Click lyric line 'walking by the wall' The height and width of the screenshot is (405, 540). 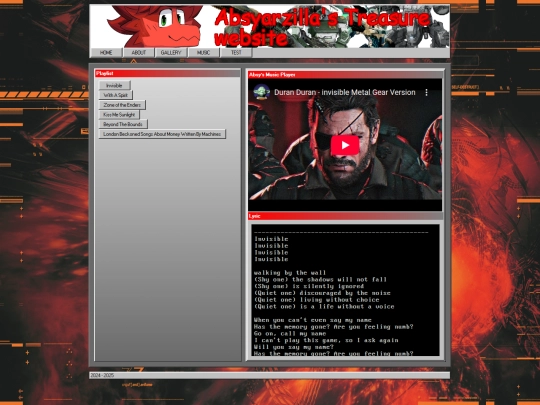(290, 273)
